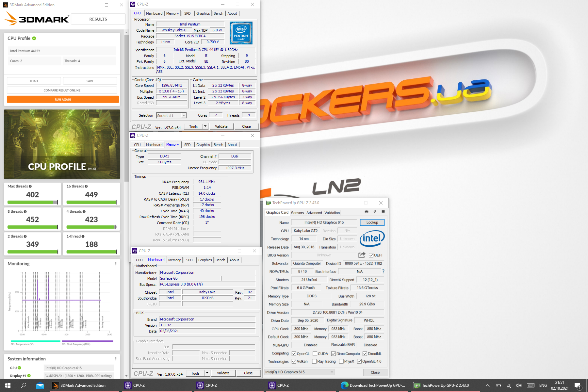This screenshot has height=392, width=588.
Task: Click the Intel Pentium inside logo in CPU-Z
Action: 241,33
